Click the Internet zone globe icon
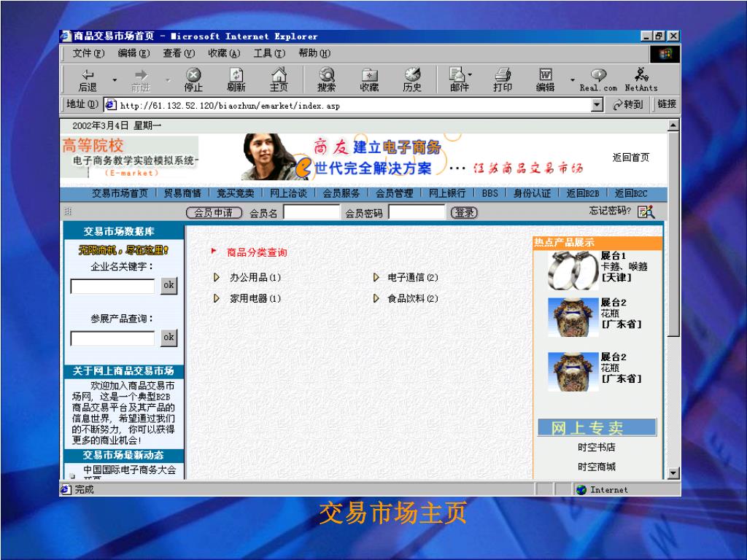 (581, 489)
